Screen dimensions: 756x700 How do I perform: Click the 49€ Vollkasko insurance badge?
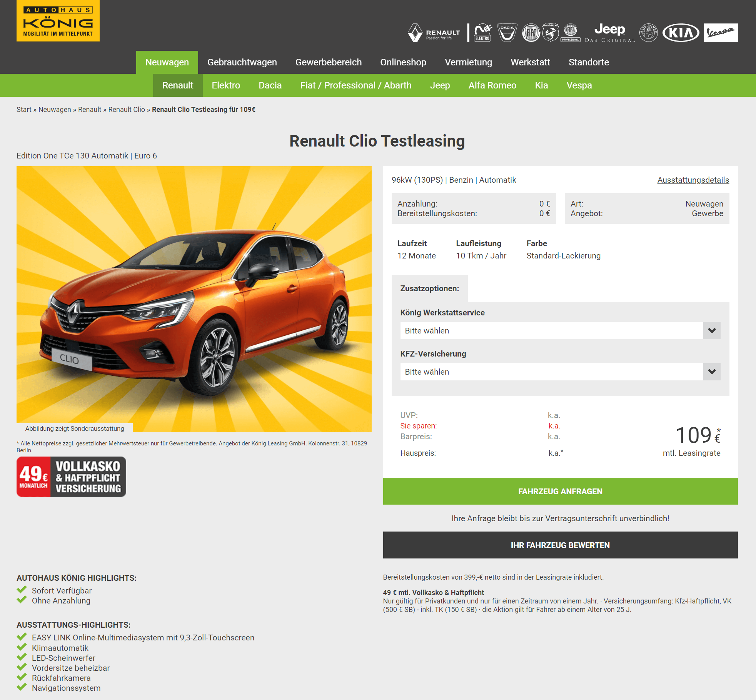[x=71, y=477]
